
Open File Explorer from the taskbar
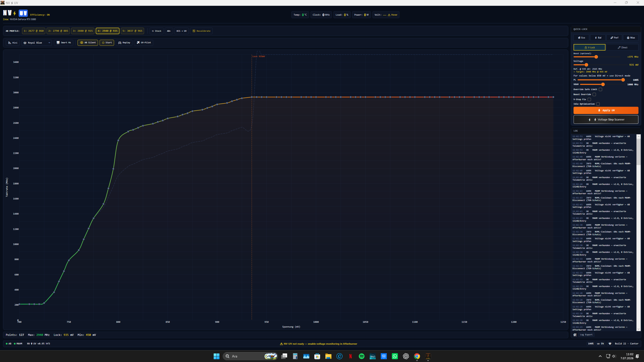pyautogui.click(x=328, y=356)
